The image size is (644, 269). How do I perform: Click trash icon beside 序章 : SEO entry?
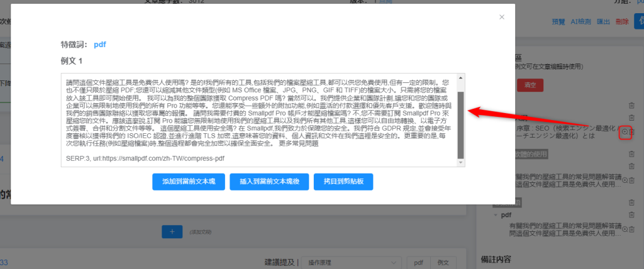pyautogui.click(x=632, y=132)
